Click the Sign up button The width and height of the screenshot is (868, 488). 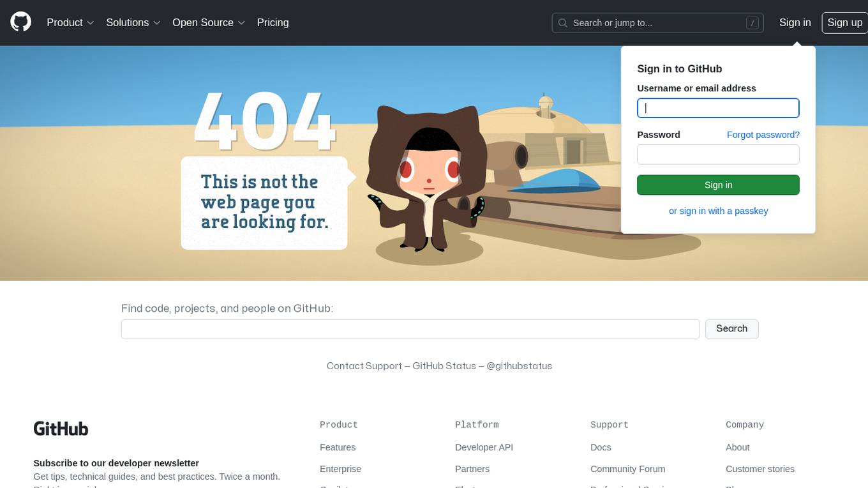pos(844,22)
